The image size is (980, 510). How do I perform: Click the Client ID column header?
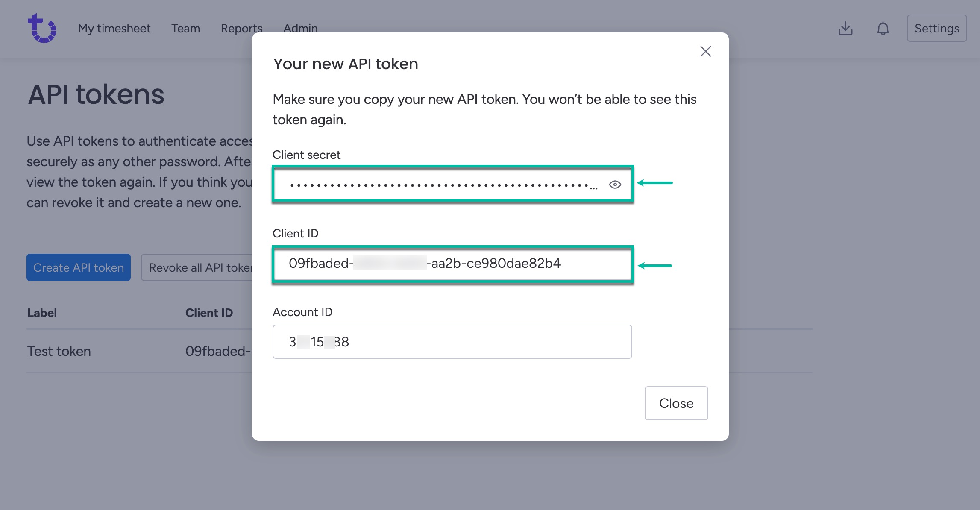tap(209, 313)
